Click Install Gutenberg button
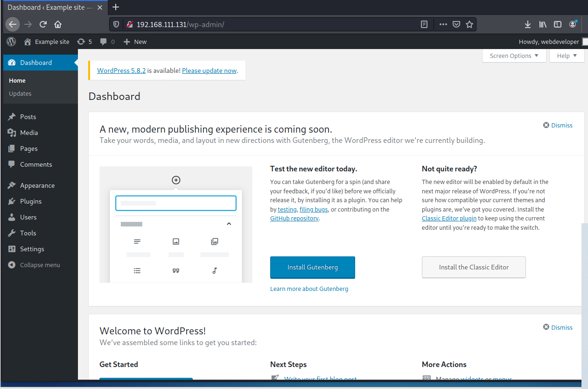The height and width of the screenshot is (389, 588). coord(313,268)
